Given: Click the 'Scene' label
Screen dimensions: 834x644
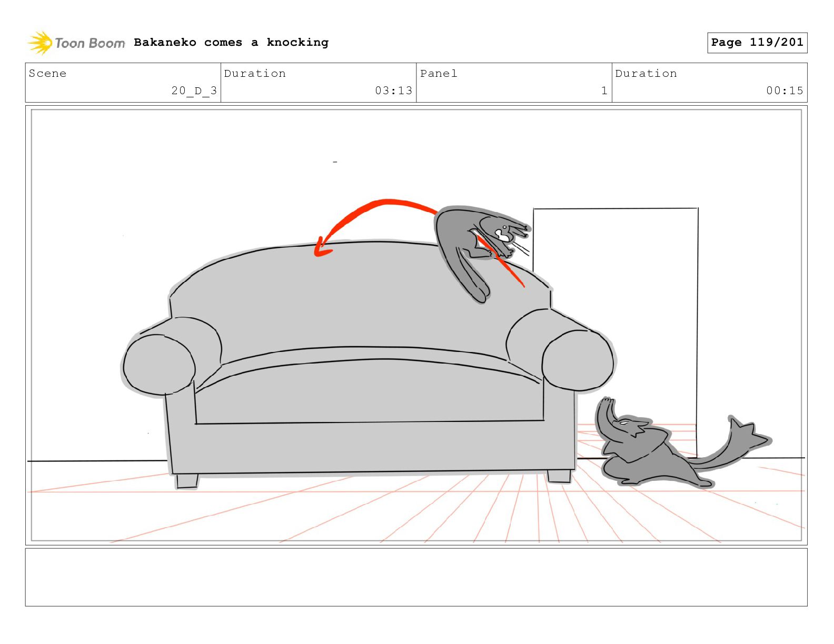Looking at the screenshot, I should (47, 73).
